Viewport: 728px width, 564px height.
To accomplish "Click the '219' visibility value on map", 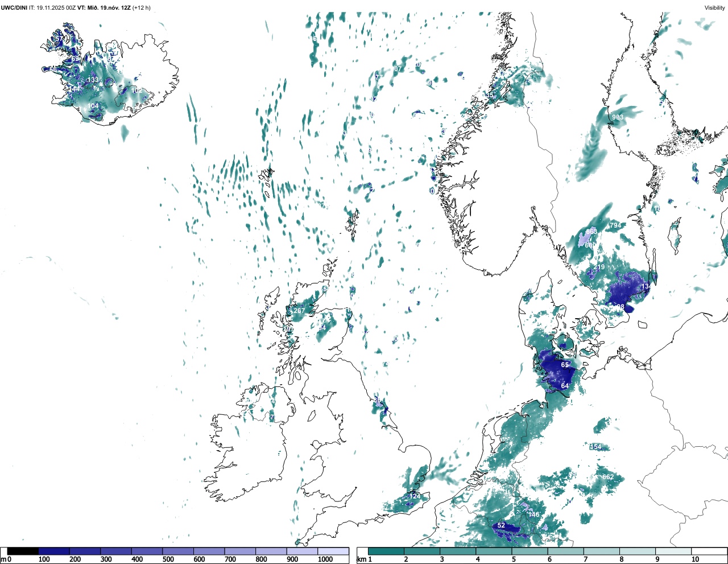I will [x=599, y=267].
